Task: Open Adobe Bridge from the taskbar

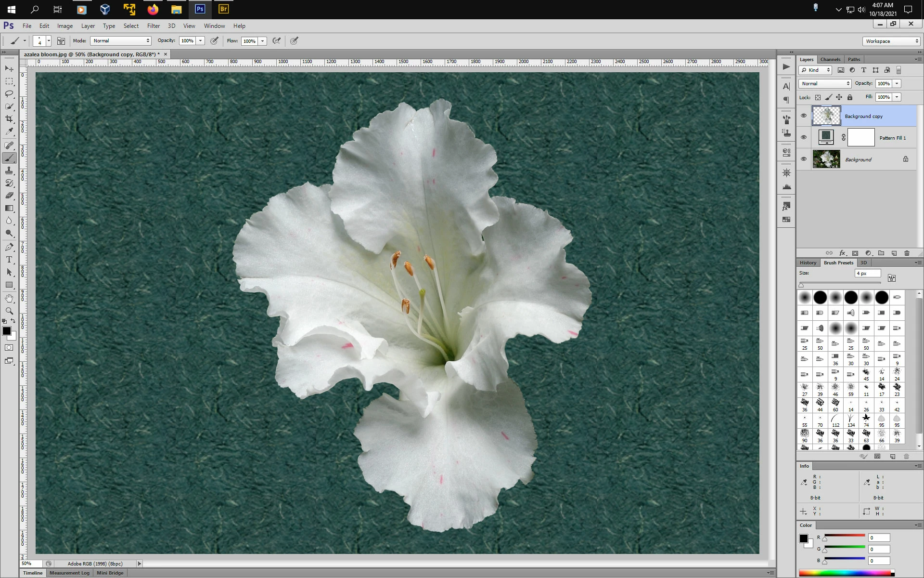Action: pos(223,9)
